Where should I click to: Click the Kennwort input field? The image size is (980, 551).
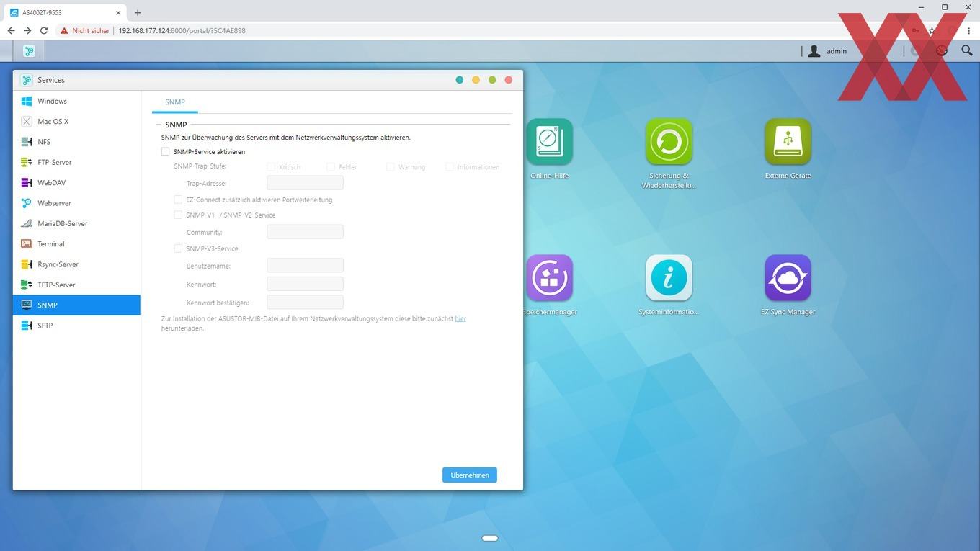(305, 284)
